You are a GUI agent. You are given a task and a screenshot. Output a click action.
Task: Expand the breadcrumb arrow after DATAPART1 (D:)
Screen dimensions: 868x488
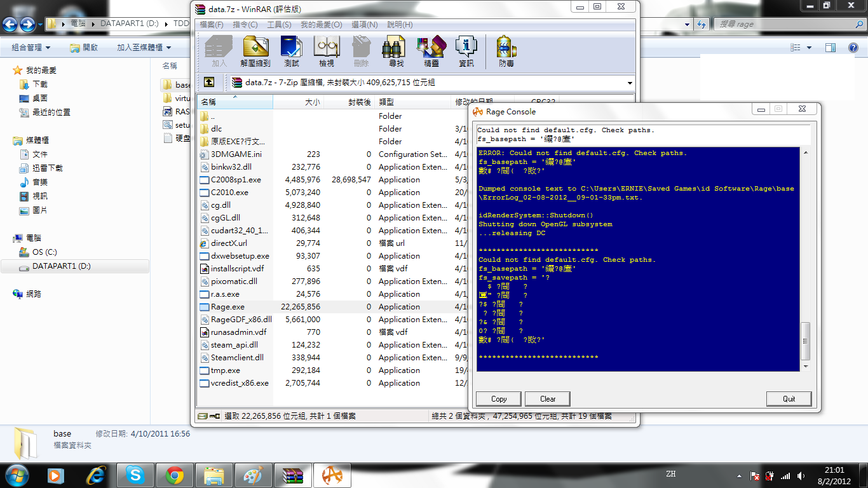(x=167, y=24)
